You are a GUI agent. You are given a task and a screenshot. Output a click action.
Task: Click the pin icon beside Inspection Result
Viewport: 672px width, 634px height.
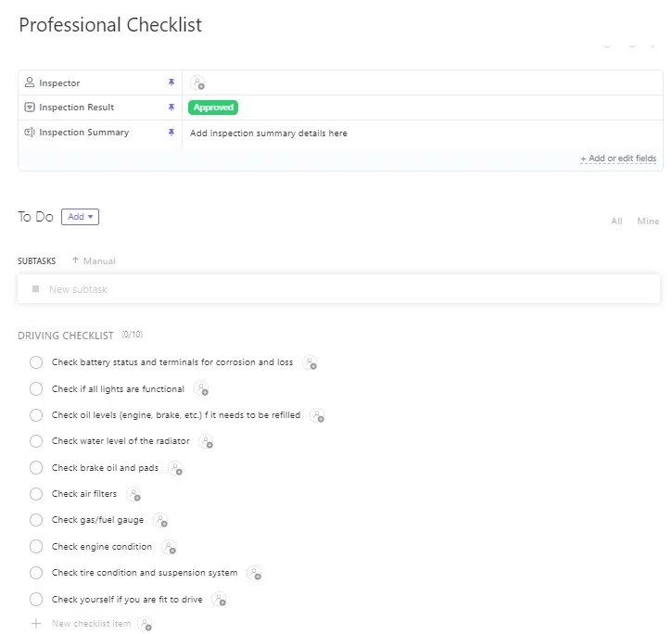click(171, 108)
